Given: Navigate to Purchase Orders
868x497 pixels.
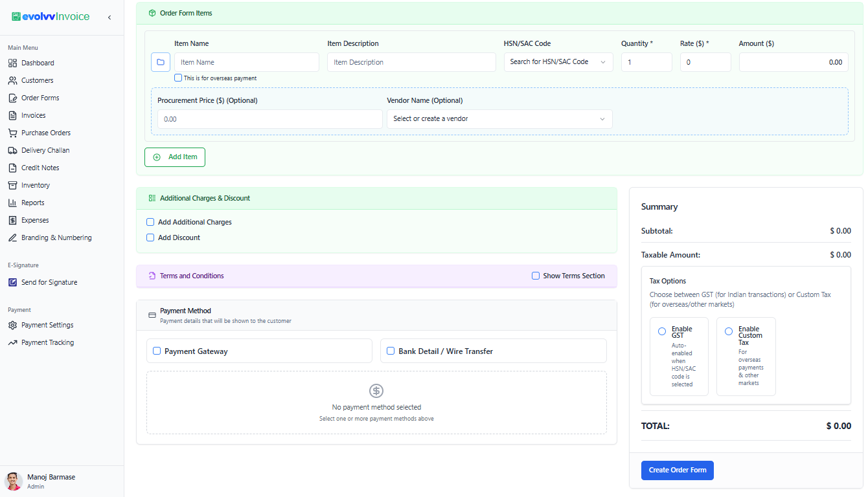Looking at the screenshot, I should point(46,133).
